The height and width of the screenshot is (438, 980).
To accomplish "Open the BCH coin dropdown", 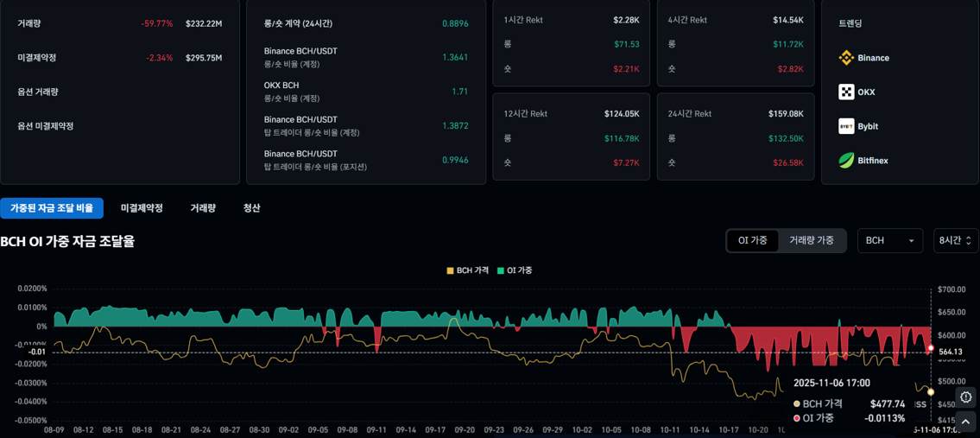I will click(891, 240).
